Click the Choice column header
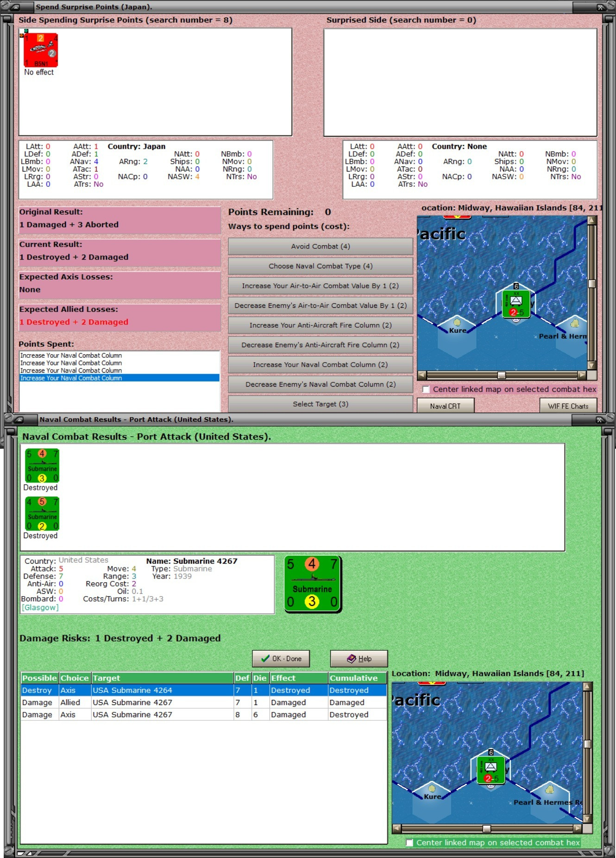616x858 pixels. 75,678
